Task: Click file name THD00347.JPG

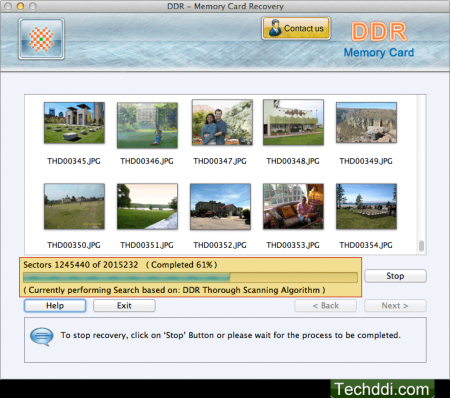Action: click(220, 161)
